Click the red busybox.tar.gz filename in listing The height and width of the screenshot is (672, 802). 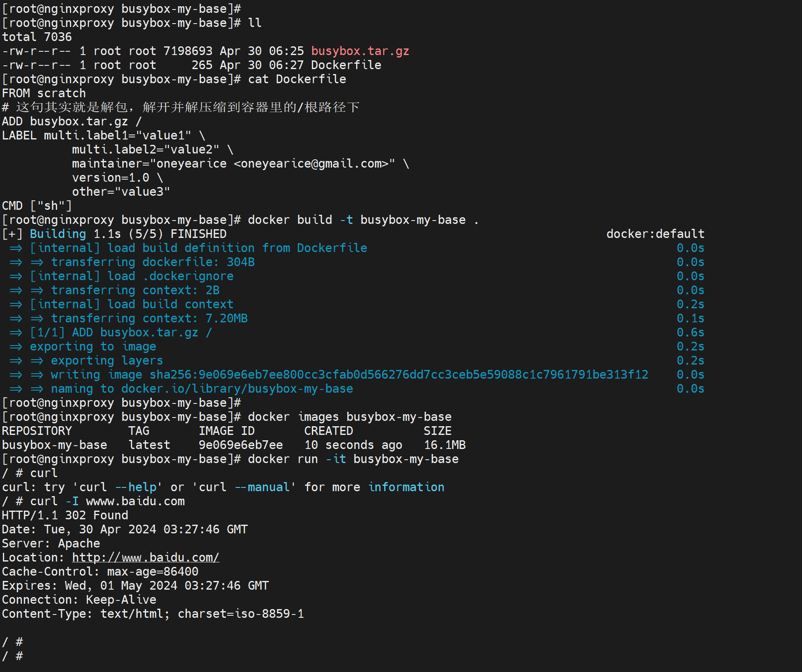(x=360, y=51)
